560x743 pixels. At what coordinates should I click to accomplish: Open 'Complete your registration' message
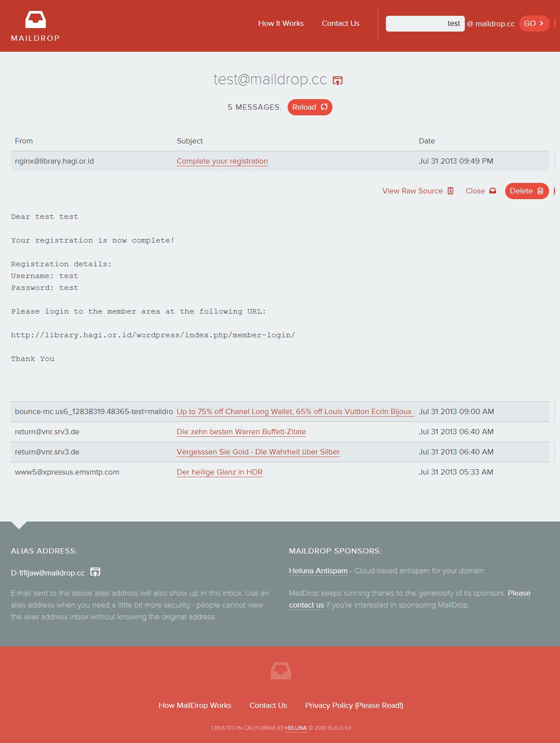click(222, 161)
